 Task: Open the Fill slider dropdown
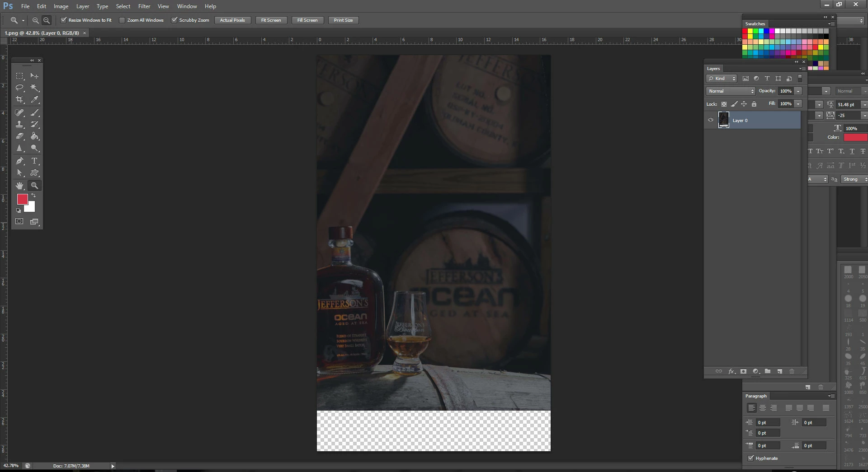(x=798, y=104)
